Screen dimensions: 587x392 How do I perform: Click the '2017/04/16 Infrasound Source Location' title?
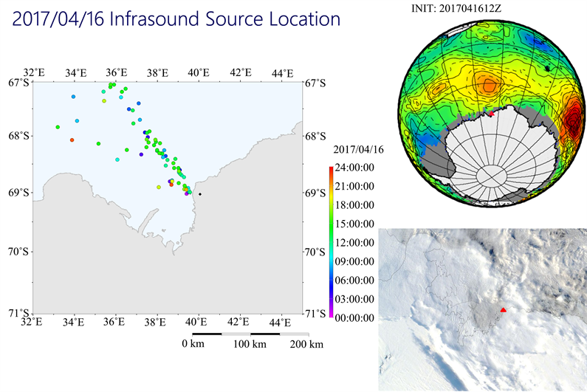coord(177,20)
